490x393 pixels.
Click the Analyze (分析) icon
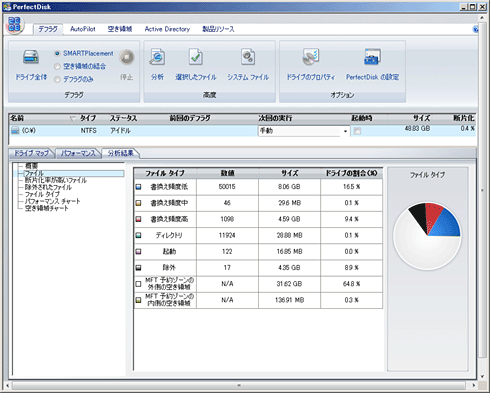click(x=157, y=57)
